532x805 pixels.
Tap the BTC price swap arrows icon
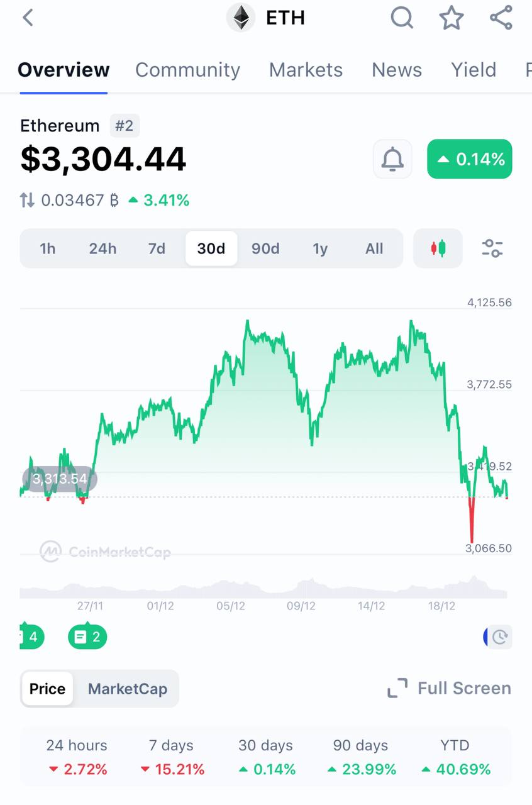27,201
